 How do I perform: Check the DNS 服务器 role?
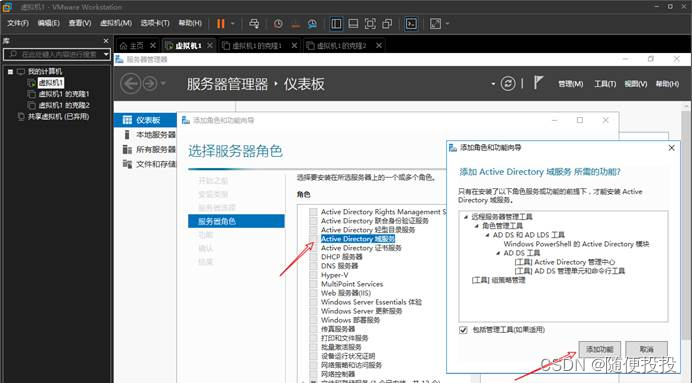tap(313, 266)
